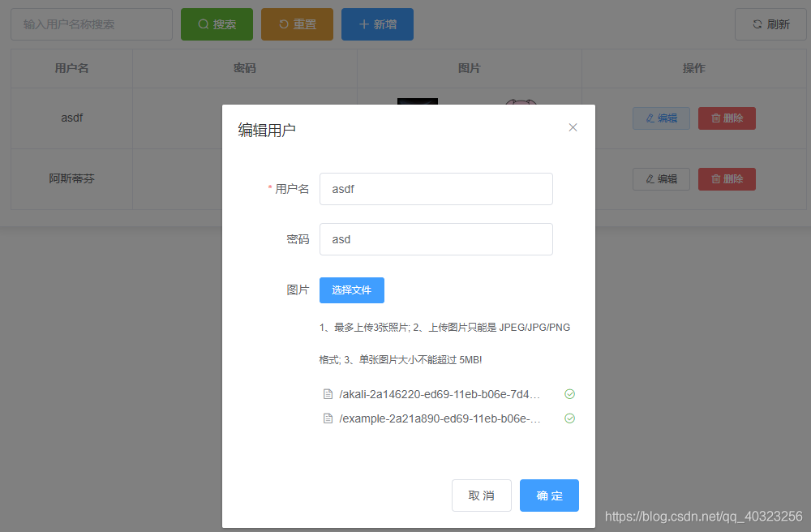Screen dimensions: 811x532
Task: Click the circular reset icon on 重置 button
Action: (283, 24)
